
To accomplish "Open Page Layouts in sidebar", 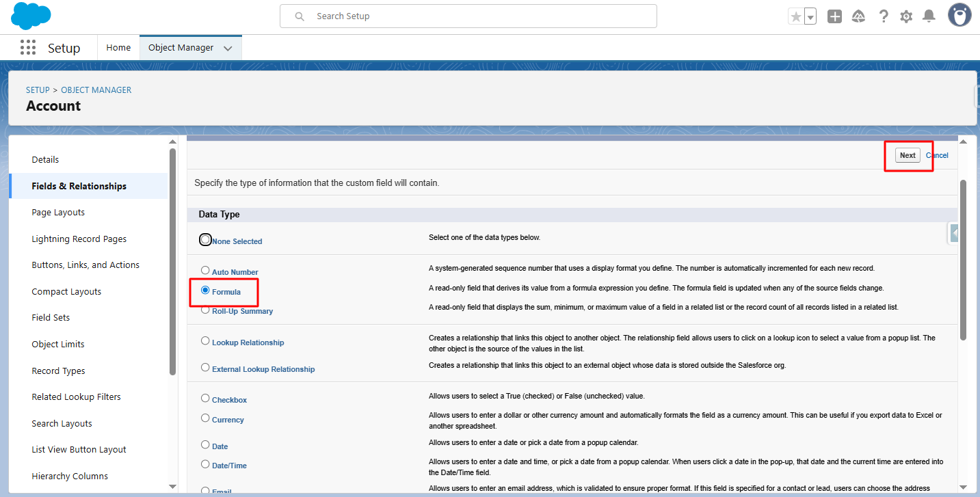I will (58, 213).
